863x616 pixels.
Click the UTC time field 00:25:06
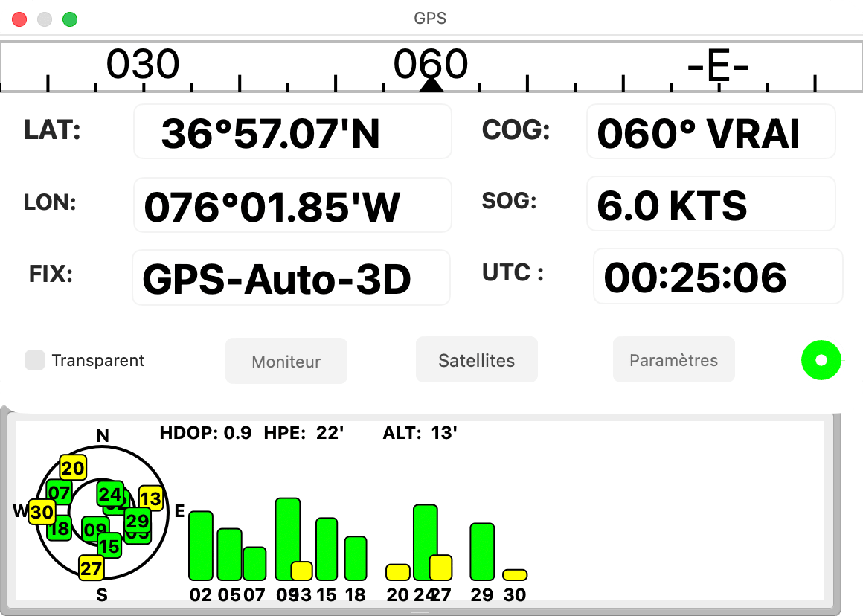click(x=718, y=276)
